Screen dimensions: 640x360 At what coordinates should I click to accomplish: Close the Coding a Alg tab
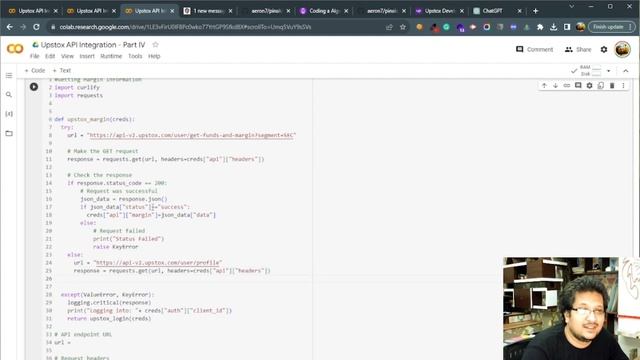pos(346,11)
